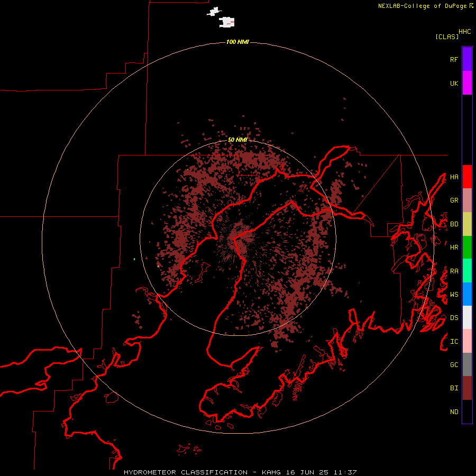
Task: Click the large white dry snow echo at top
Action: click(226, 22)
